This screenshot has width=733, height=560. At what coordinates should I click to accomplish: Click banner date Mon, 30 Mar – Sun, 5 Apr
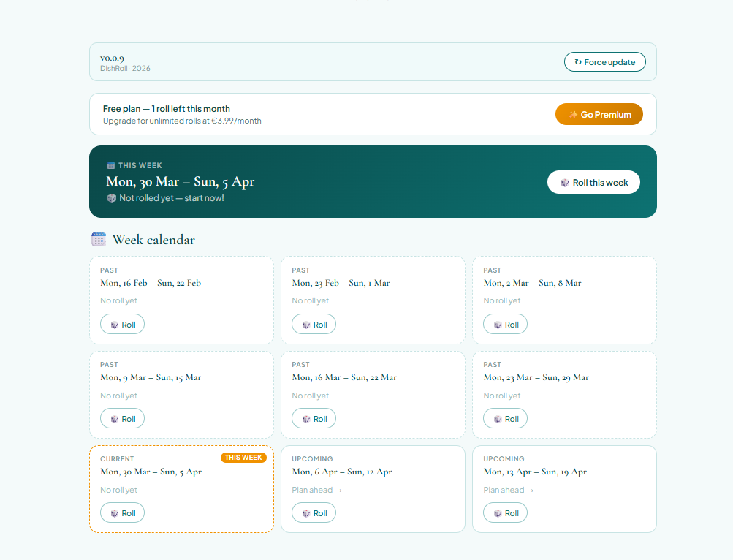coord(181,181)
